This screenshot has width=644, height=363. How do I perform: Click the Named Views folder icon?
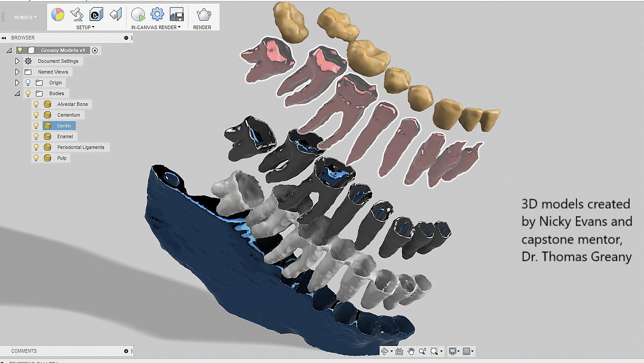[28, 72]
